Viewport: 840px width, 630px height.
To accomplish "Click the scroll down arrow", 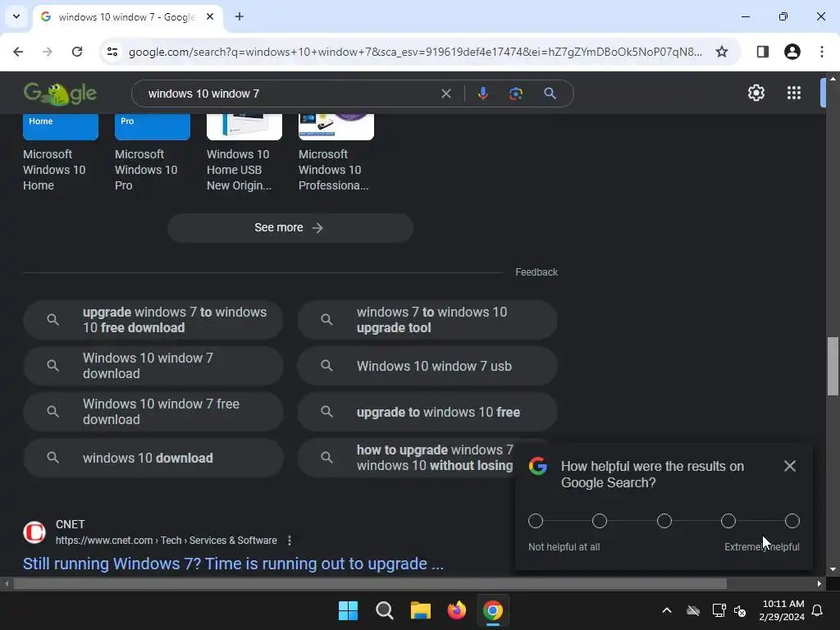I will [x=833, y=569].
